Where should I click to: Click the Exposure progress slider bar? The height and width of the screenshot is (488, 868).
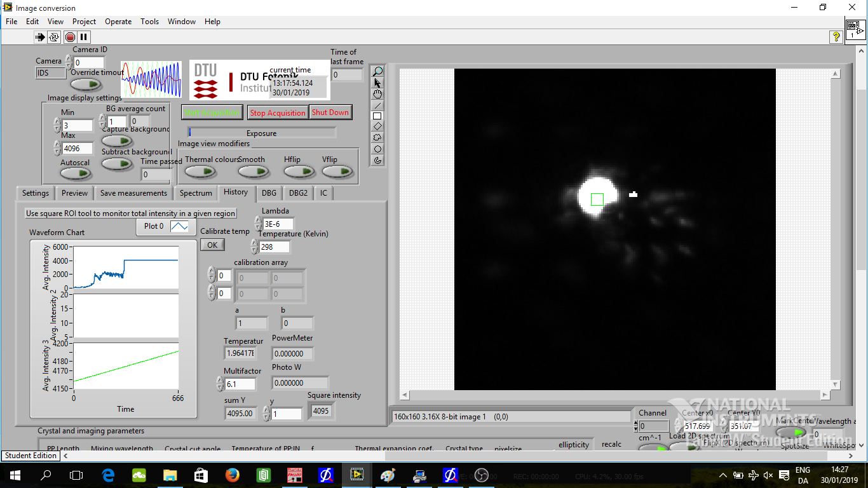point(262,133)
